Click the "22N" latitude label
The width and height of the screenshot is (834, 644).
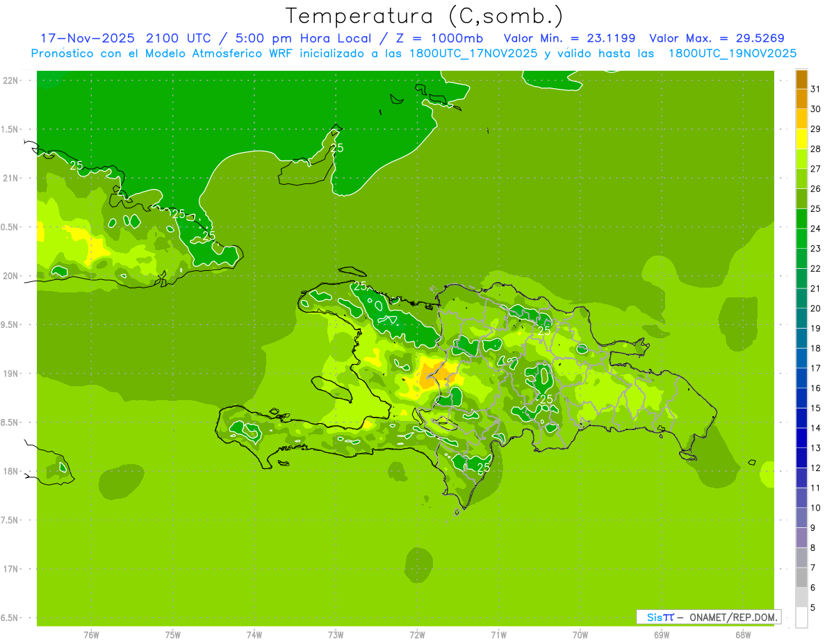[x=10, y=81]
